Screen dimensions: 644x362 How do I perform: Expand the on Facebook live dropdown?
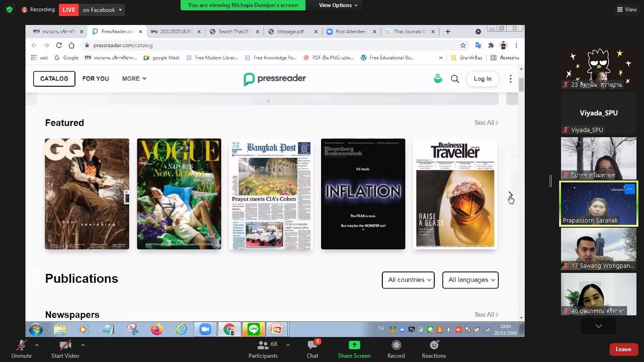tap(102, 9)
